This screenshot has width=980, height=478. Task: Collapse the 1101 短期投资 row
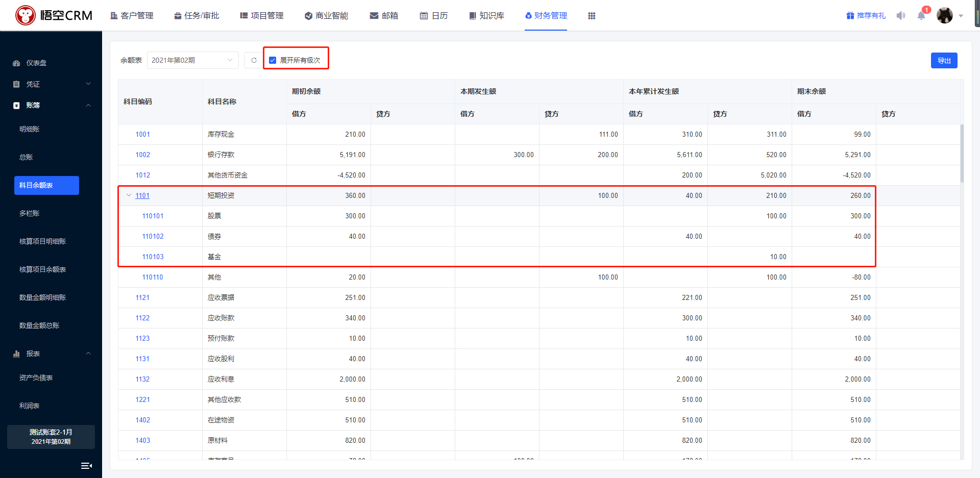(129, 195)
